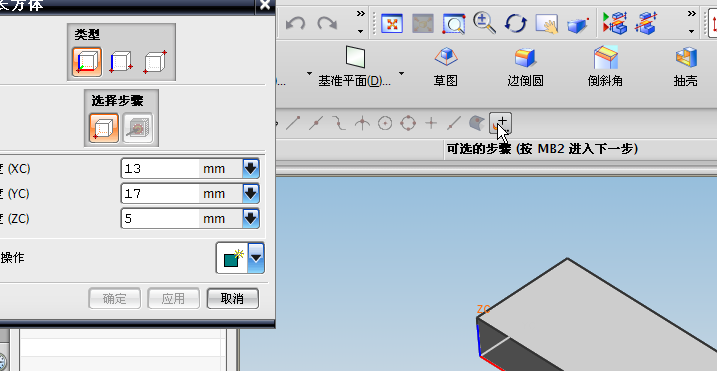Click the 应用 Apply button
The width and height of the screenshot is (717, 371).
[173, 299]
